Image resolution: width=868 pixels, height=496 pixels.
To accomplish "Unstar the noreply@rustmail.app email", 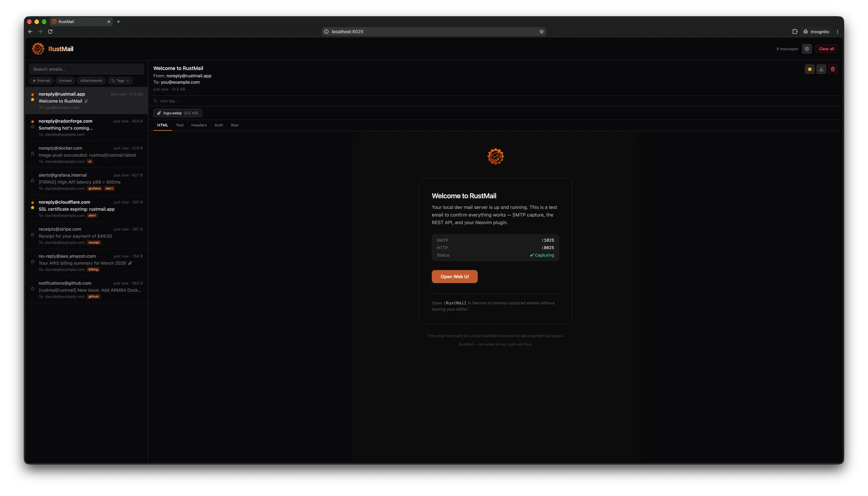I will [32, 100].
